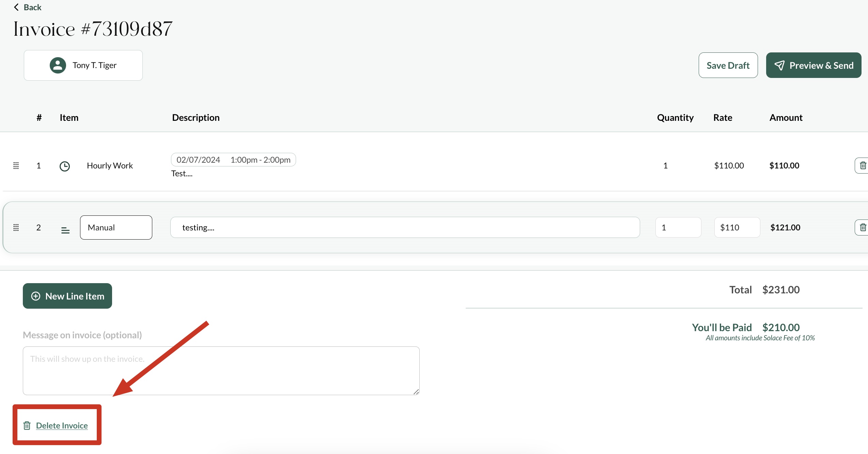The image size is (868, 454).
Task: Click the bold $110.00 amount in row 1
Action: point(784,165)
